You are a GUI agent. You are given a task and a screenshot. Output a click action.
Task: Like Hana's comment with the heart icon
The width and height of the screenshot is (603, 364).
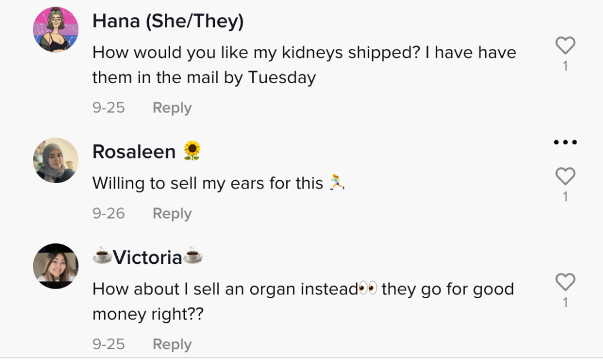[x=565, y=46]
